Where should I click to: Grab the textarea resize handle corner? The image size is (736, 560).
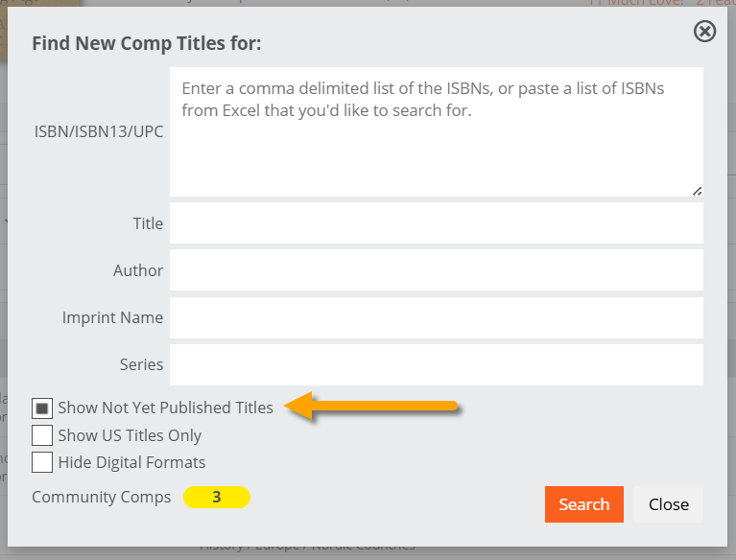(x=698, y=191)
